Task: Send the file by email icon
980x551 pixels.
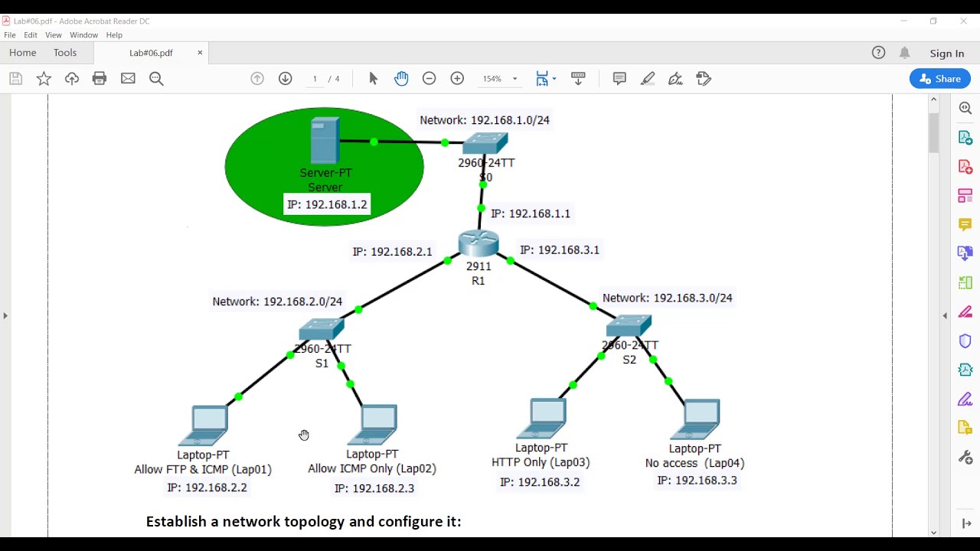Action: pyautogui.click(x=128, y=78)
